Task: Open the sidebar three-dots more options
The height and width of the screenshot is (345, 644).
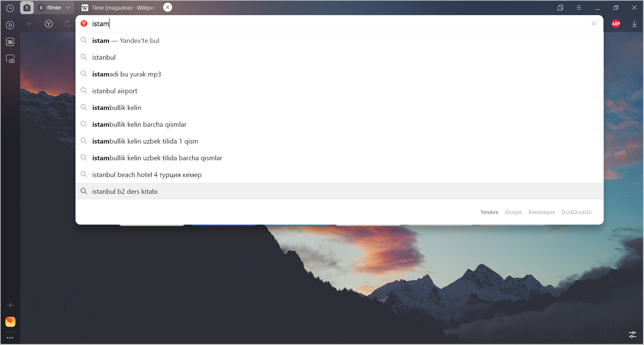Action: click(x=10, y=338)
